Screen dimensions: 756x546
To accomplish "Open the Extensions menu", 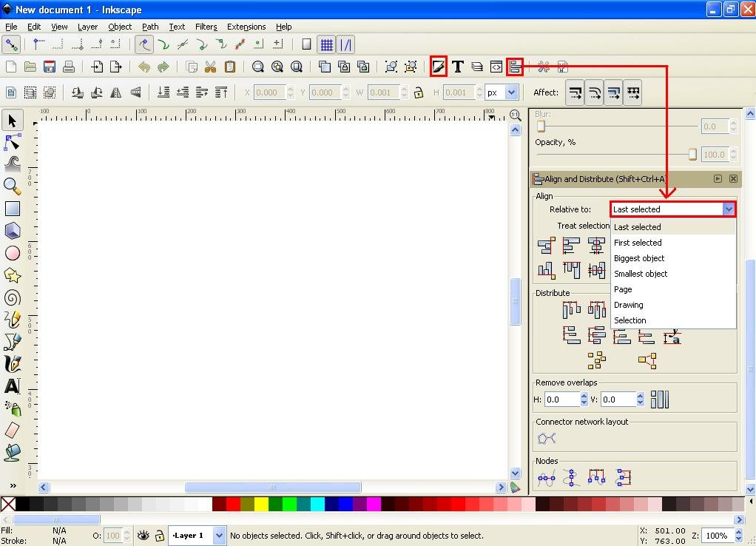I will point(246,27).
